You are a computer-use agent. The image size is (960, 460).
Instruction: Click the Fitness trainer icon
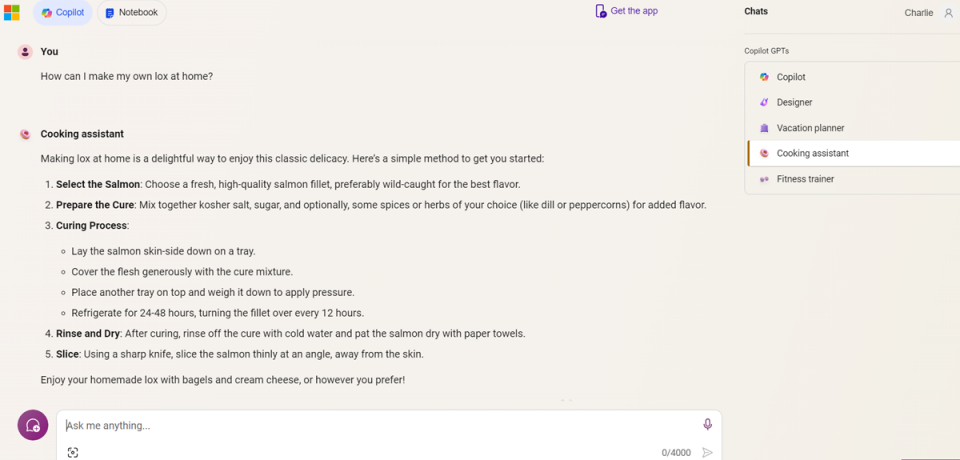764,179
